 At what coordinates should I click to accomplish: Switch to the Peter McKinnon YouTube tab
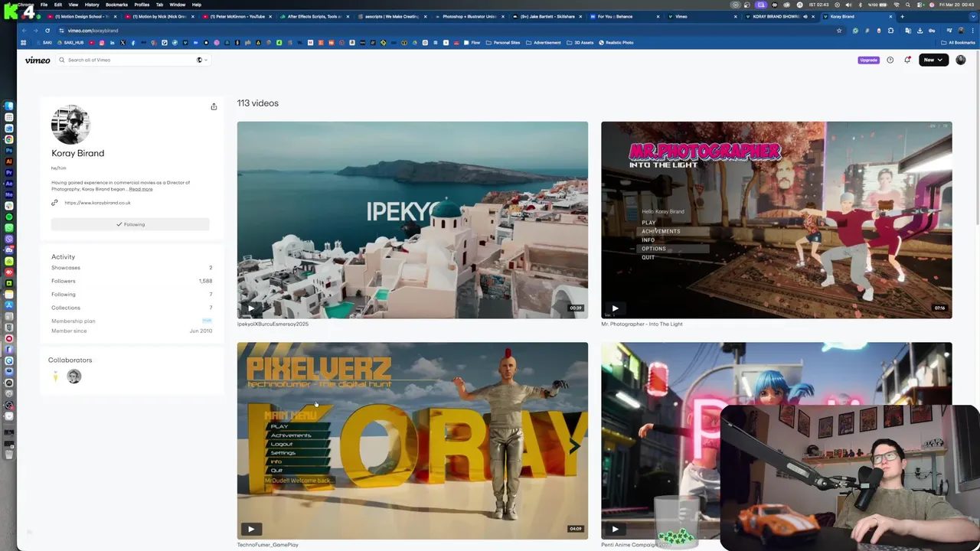[x=239, y=16]
